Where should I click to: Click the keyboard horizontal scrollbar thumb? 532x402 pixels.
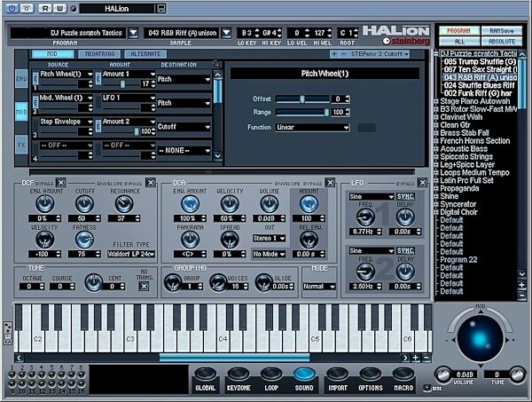pos(234,357)
